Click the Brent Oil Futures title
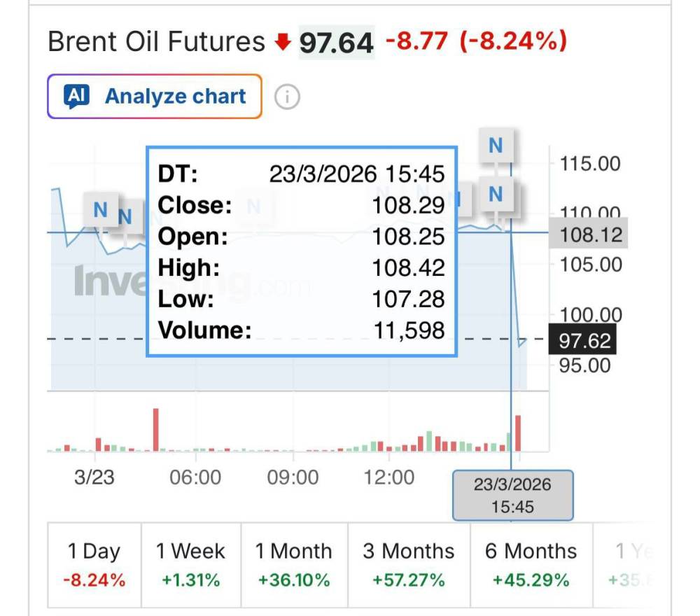This screenshot has width=700, height=616. (156, 42)
